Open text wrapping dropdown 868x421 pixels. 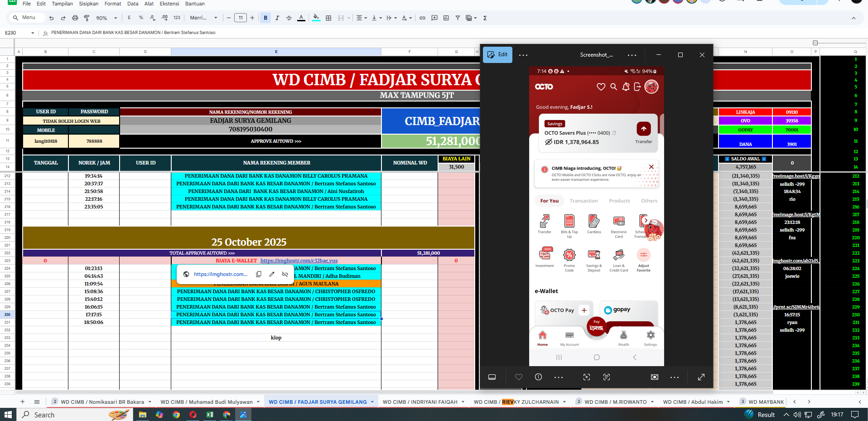point(391,18)
